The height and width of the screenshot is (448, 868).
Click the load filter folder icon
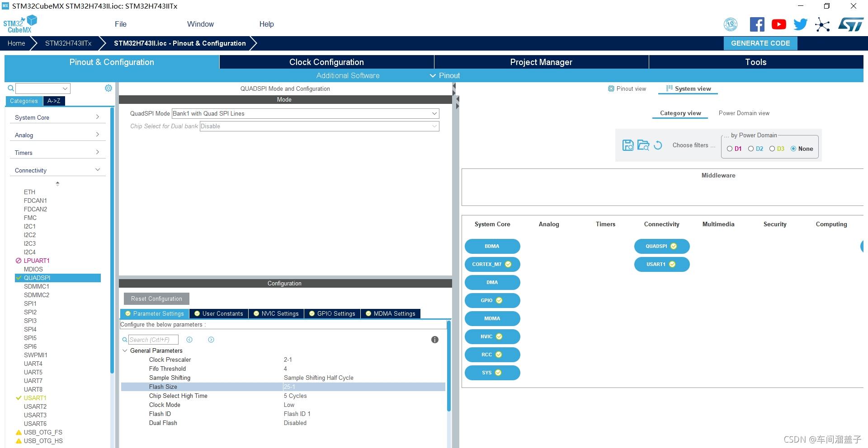pos(643,145)
